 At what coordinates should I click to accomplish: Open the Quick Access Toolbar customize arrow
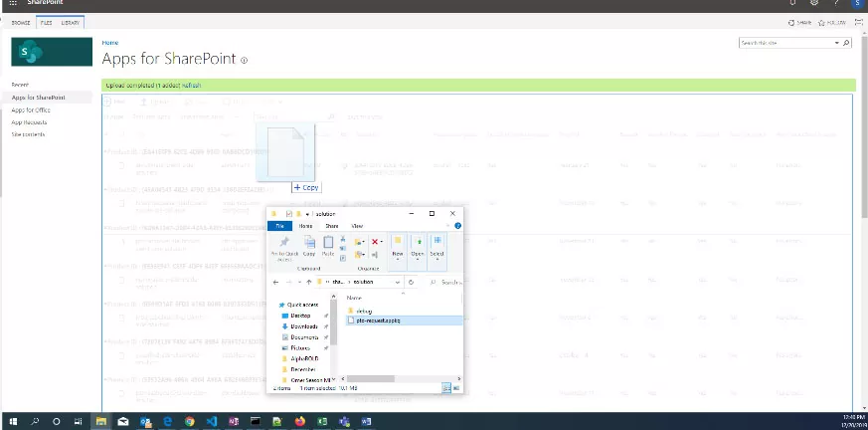click(x=306, y=214)
